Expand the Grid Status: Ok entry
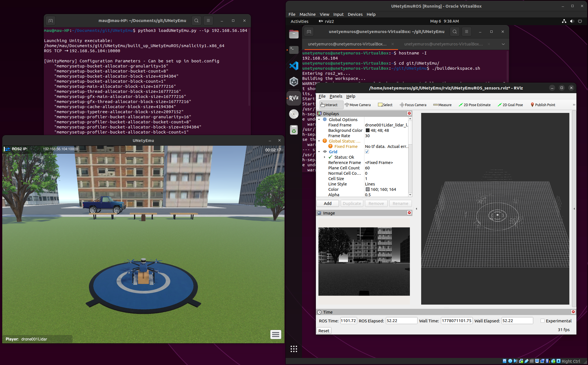Image resolution: width=588 pixels, height=365 pixels. [x=325, y=157]
